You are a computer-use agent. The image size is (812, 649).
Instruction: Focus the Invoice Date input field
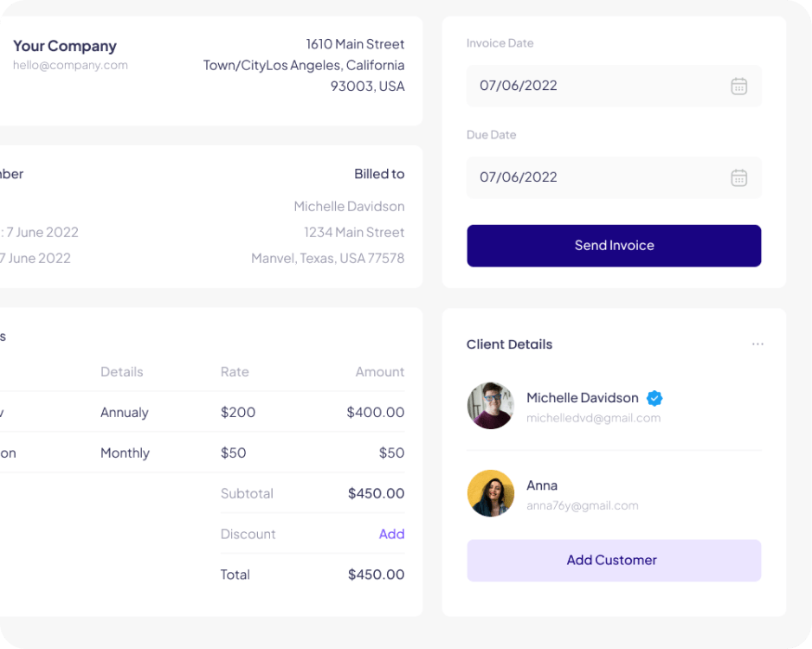(597, 86)
